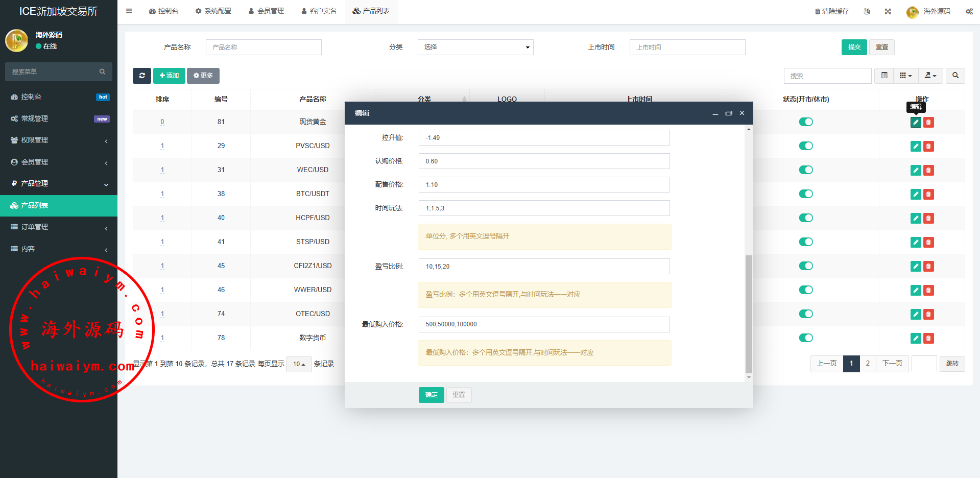Click the green 添加 add button
Image resolution: width=980 pixels, height=478 pixels.
[x=169, y=76]
